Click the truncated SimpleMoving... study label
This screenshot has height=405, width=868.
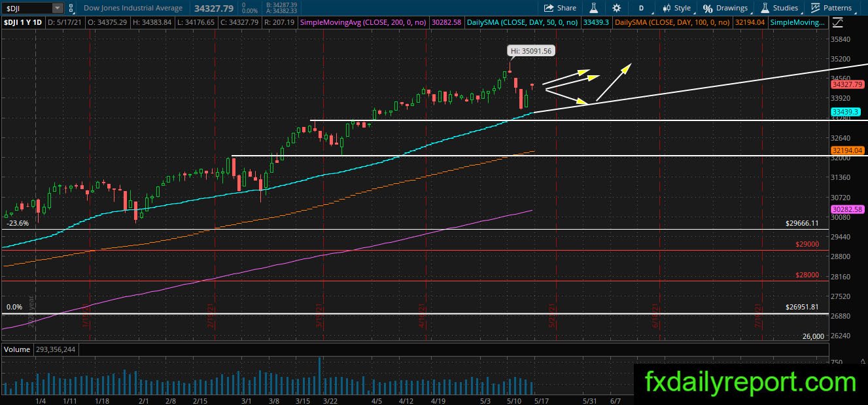click(x=797, y=22)
